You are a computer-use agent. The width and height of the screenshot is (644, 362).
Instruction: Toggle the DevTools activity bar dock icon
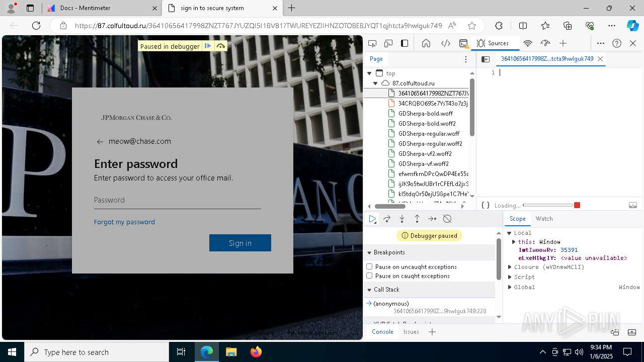click(405, 43)
